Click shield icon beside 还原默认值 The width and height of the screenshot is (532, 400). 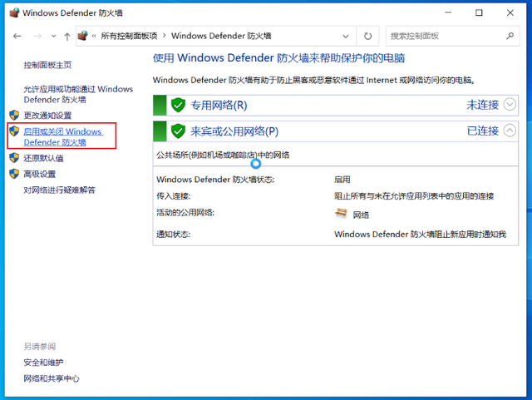click(x=14, y=158)
